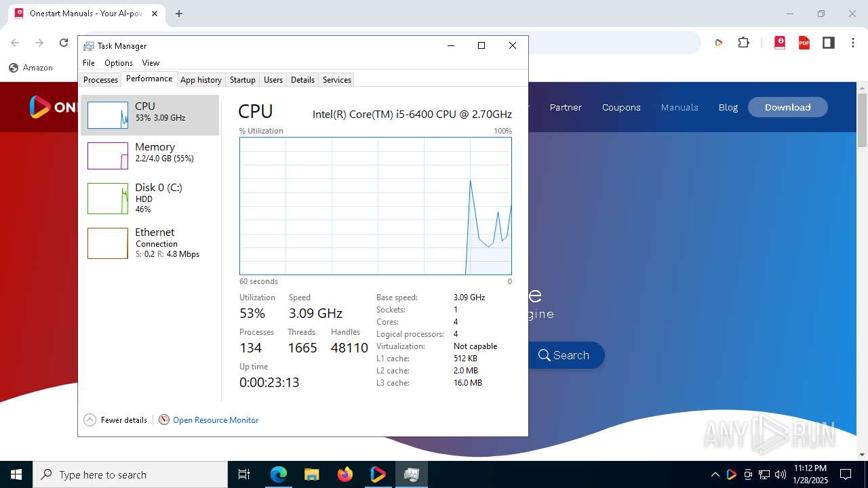Image resolution: width=868 pixels, height=488 pixels.
Task: Open the Details tab
Action: click(302, 80)
